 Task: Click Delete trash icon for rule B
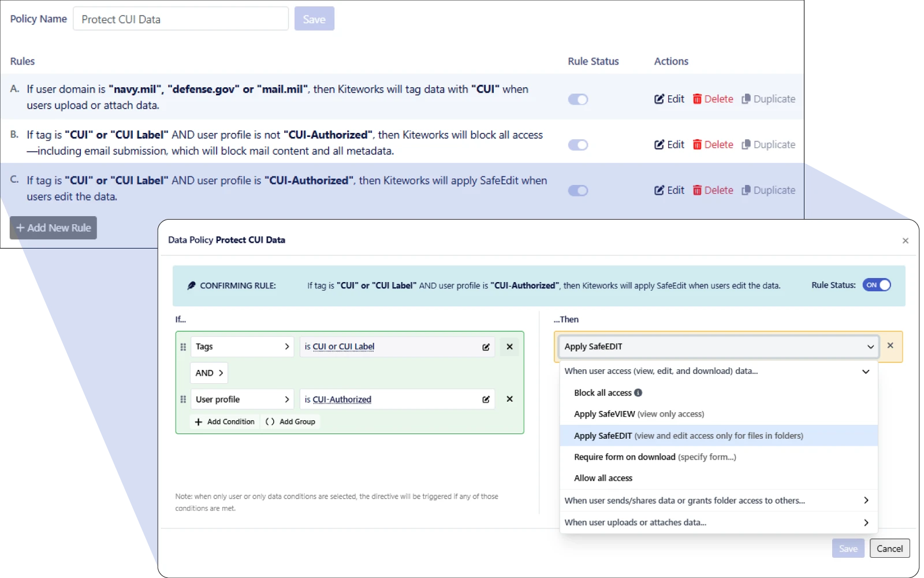[697, 144]
